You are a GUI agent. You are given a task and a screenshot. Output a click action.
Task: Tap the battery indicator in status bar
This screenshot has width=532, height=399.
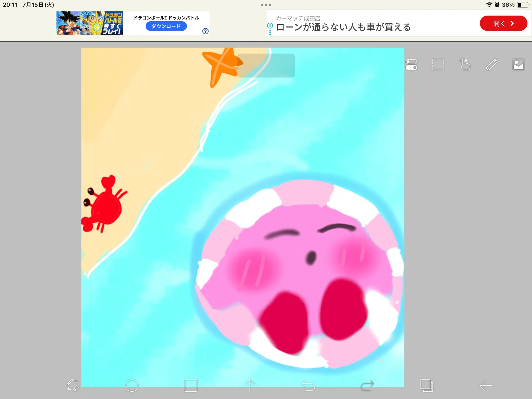pos(523,5)
